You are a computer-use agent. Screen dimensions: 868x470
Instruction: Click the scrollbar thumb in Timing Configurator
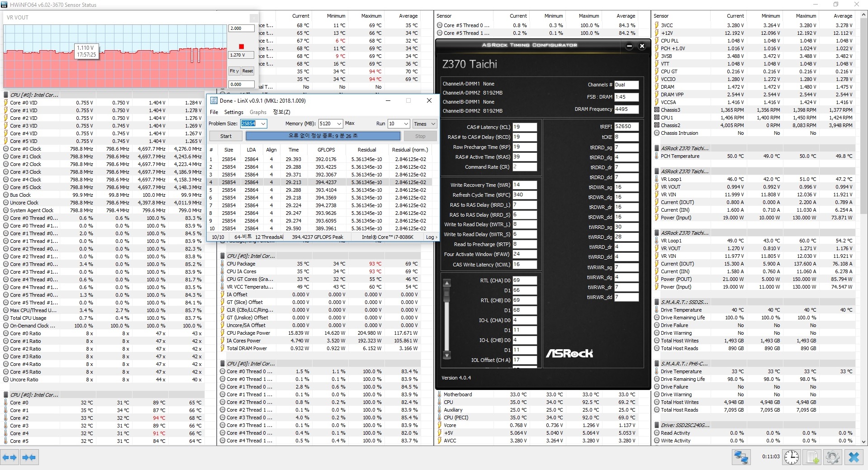click(447, 294)
